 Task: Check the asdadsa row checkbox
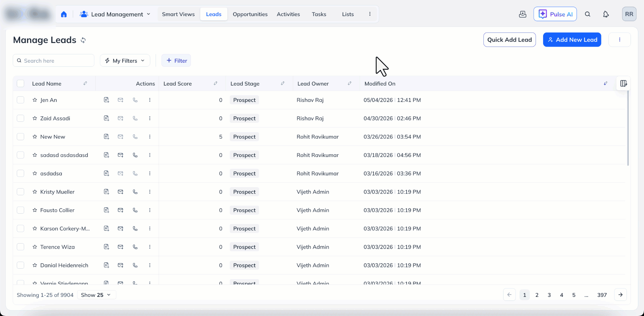pyautogui.click(x=20, y=173)
